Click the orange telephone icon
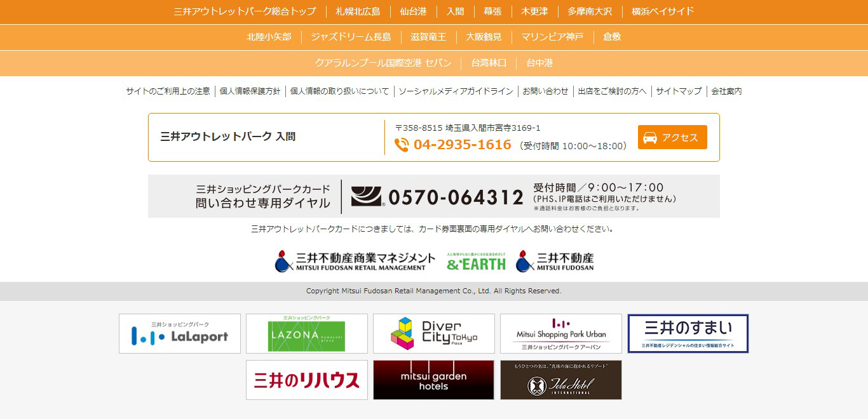Image resolution: width=868 pixels, height=419 pixels. pyautogui.click(x=402, y=145)
